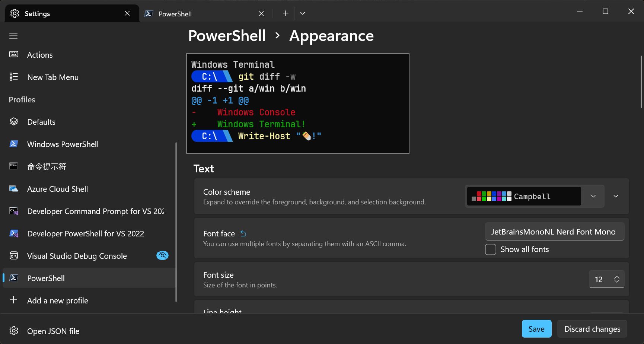The width and height of the screenshot is (644, 344).
Task: Click the Discard changes button
Action: [x=592, y=329]
